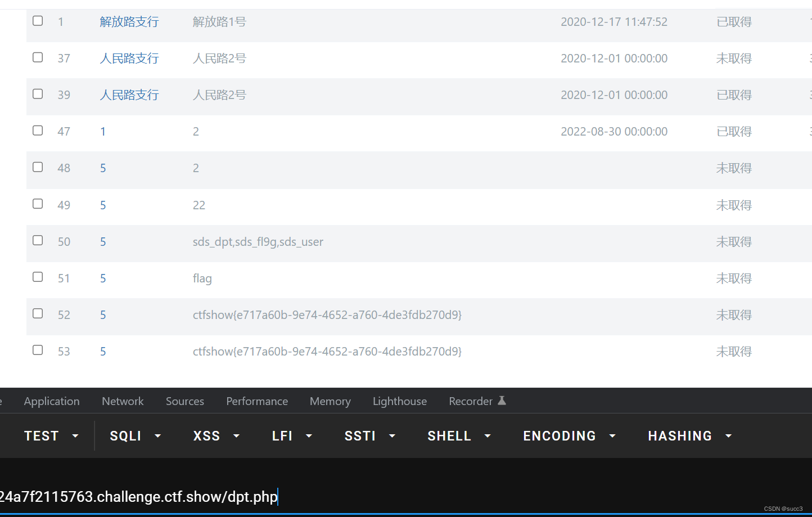Expand the HASHING dropdown menu

tap(690, 436)
